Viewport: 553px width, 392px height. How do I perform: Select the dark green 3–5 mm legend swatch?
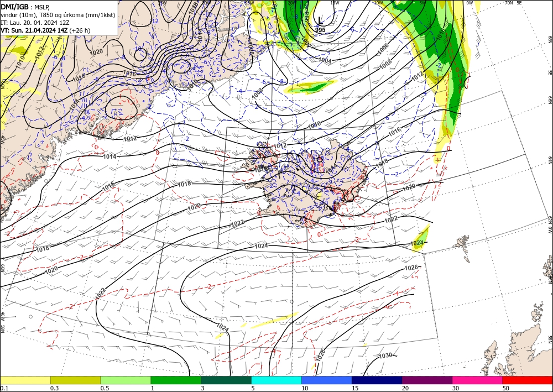pos(226,380)
